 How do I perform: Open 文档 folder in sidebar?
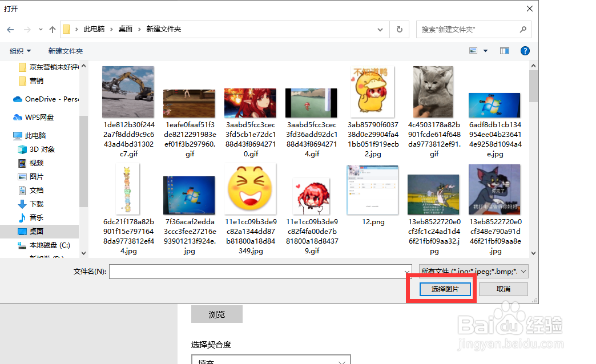[31, 191]
